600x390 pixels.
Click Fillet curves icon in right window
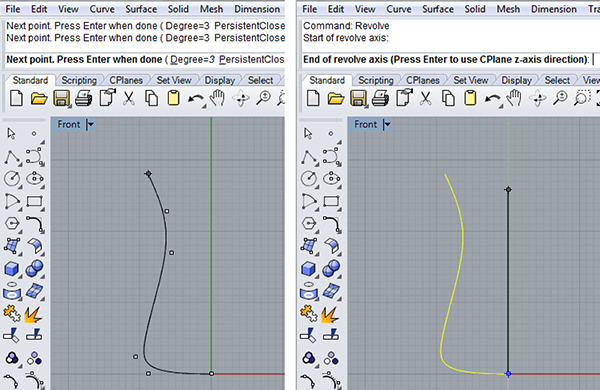click(x=332, y=224)
